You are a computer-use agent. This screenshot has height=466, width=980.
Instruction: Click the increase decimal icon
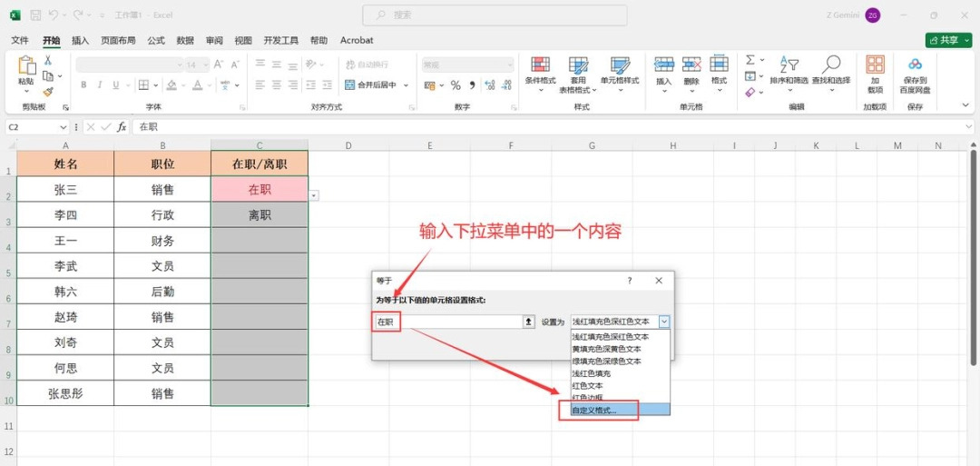(x=490, y=85)
